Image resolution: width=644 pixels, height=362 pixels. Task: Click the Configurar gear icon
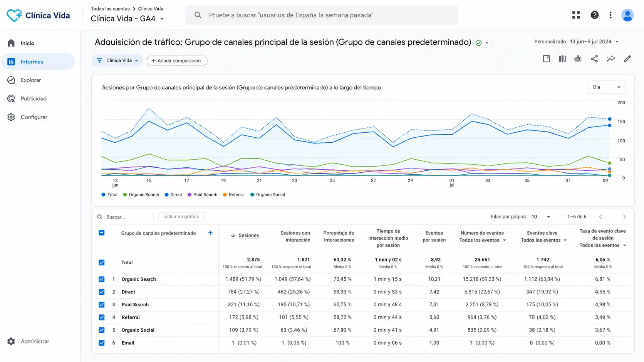click(x=11, y=117)
